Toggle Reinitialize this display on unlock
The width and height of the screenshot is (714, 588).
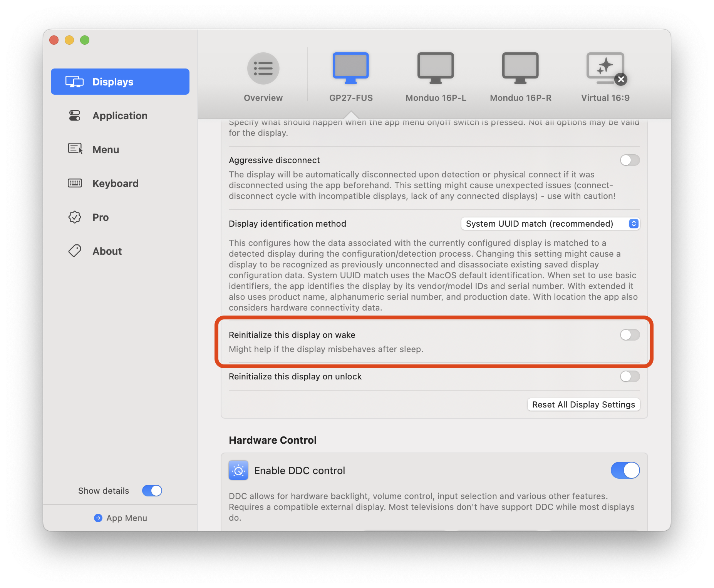(x=630, y=376)
